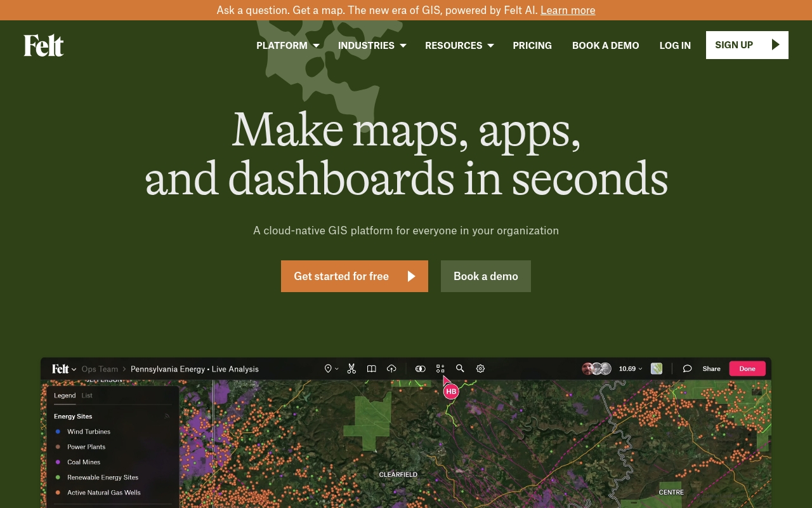812x508 pixels.
Task: Click the Felt logo in map editor
Action: point(60,368)
